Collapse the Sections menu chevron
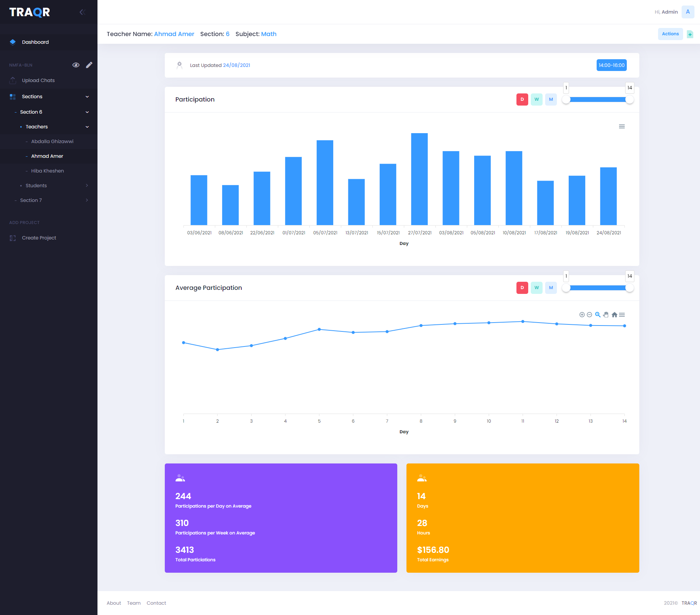This screenshot has width=700, height=615. pyautogui.click(x=87, y=97)
